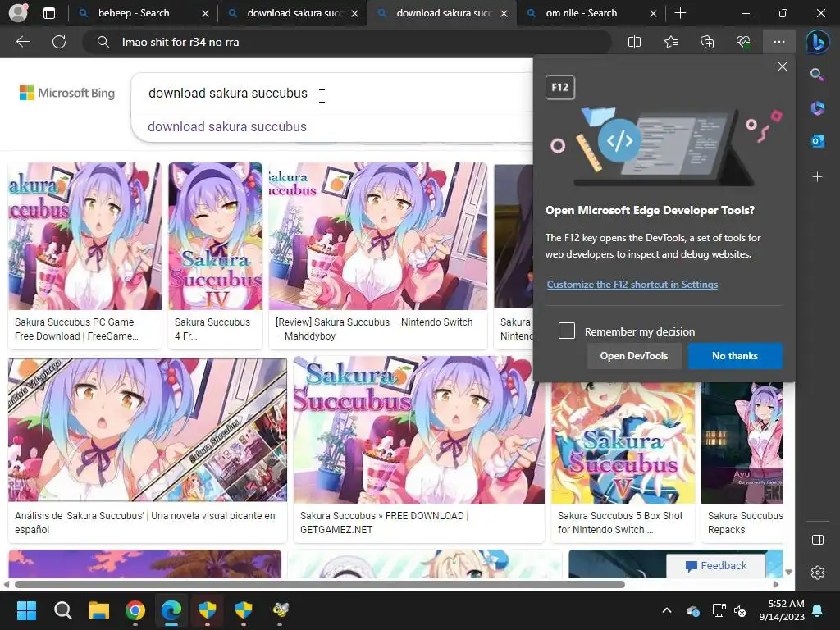Click the horizontal scrollbar thumb
Viewport: 840px width, 630px height.
click(x=320, y=584)
